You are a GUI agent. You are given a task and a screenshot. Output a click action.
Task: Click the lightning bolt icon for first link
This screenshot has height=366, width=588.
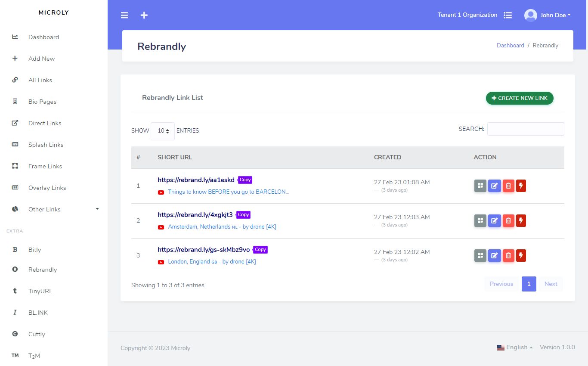pyautogui.click(x=521, y=186)
